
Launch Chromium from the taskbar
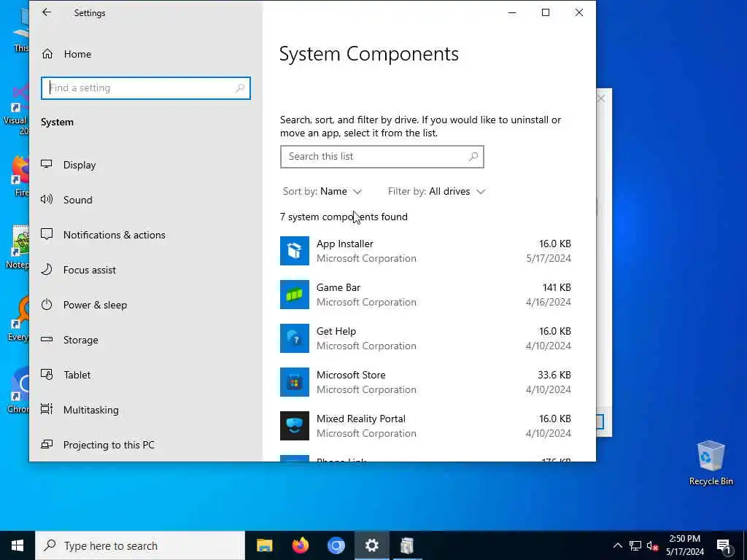(x=336, y=545)
